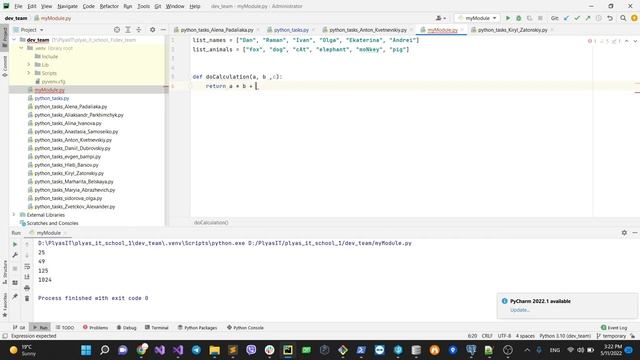
Task: Click the orange IDE updates icon
Action: click(634, 18)
